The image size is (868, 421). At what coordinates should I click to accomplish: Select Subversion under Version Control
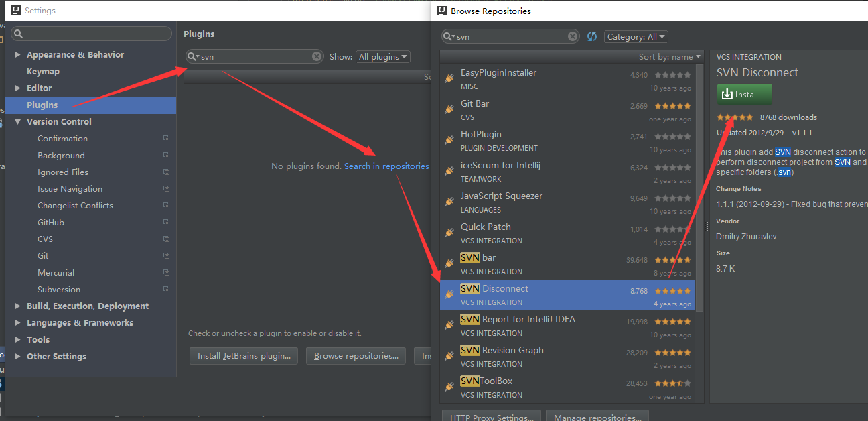(59, 289)
